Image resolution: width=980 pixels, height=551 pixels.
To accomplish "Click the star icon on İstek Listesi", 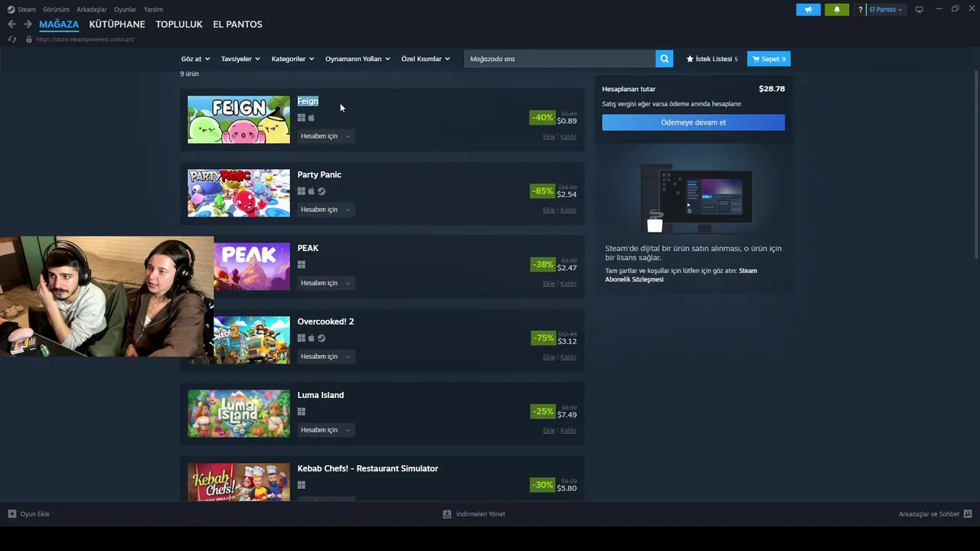I will (690, 59).
